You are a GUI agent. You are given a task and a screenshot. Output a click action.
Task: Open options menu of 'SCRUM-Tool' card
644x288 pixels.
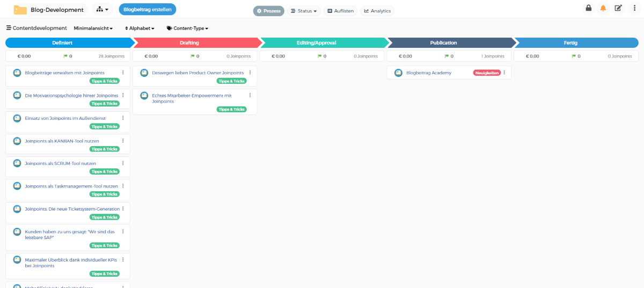pos(123,163)
